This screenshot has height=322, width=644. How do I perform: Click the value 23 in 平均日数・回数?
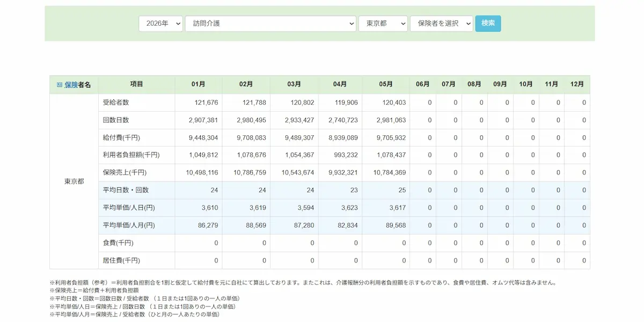click(x=354, y=191)
